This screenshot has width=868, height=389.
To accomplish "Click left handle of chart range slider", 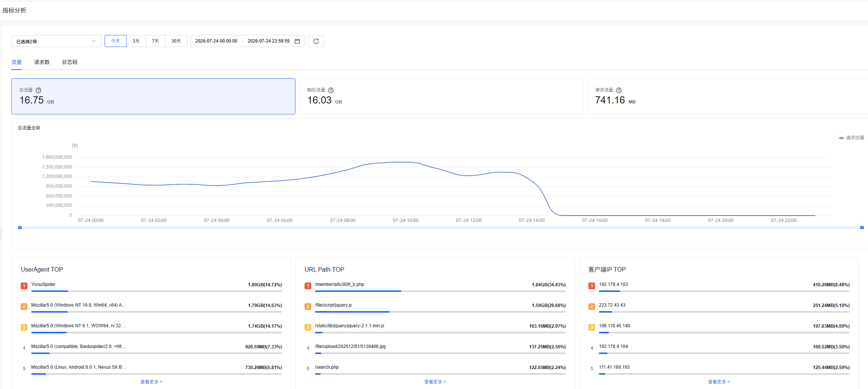I will point(20,228).
